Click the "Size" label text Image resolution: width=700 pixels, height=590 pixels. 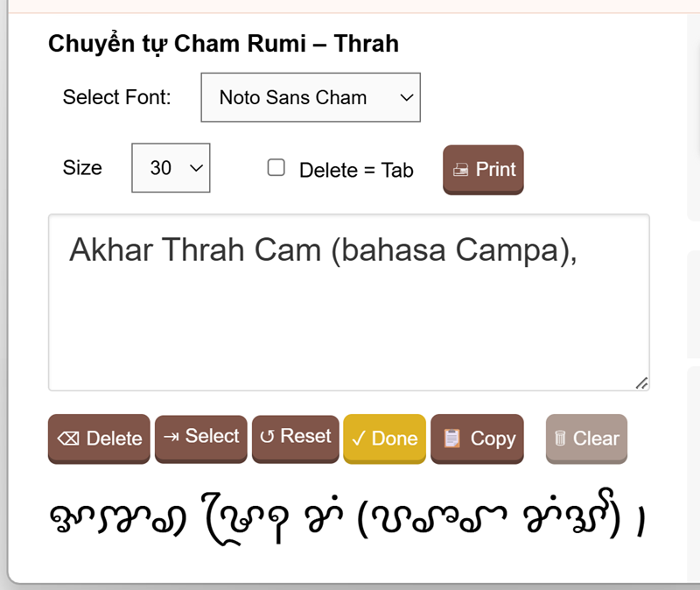pyautogui.click(x=82, y=167)
